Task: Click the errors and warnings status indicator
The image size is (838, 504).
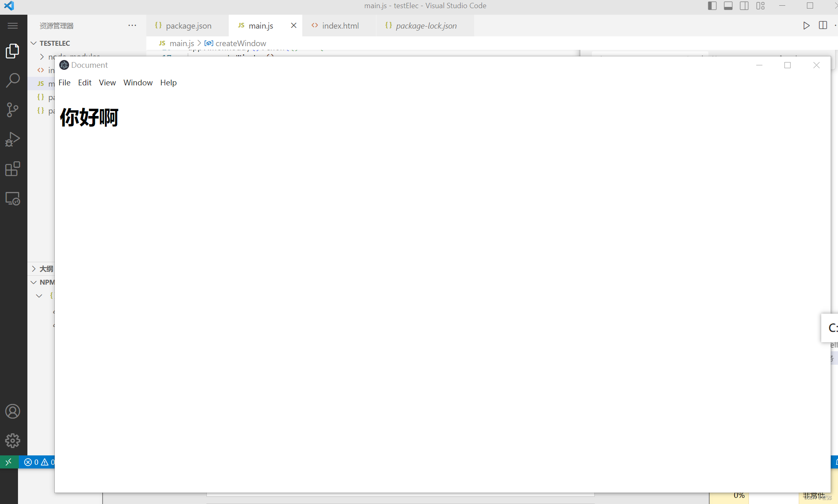Action: 39,462
